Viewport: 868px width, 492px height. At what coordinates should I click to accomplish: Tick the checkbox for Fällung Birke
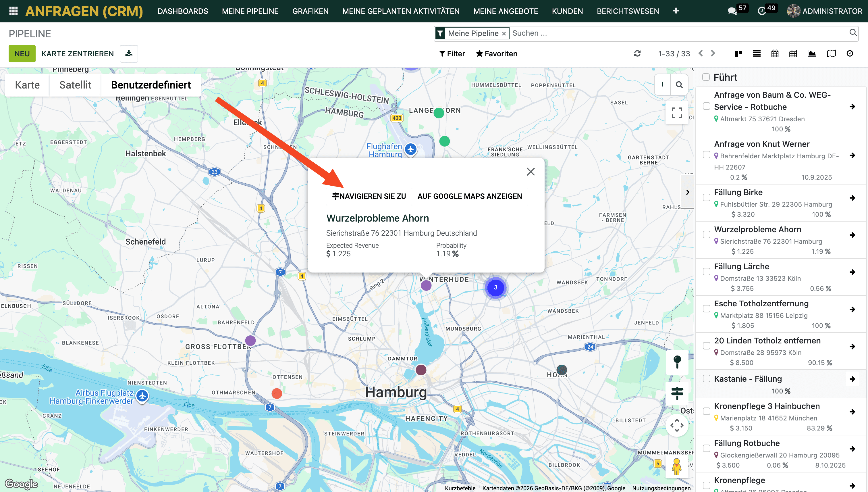[706, 198]
